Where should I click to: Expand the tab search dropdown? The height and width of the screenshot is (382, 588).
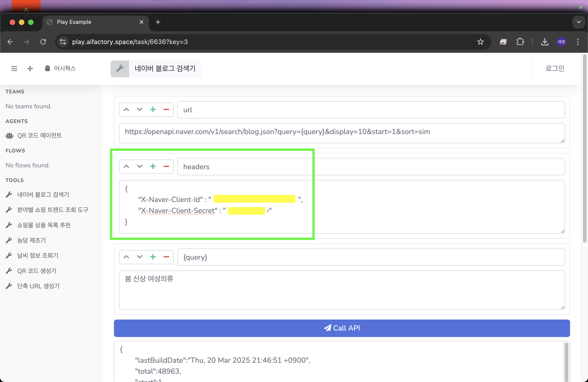click(579, 22)
